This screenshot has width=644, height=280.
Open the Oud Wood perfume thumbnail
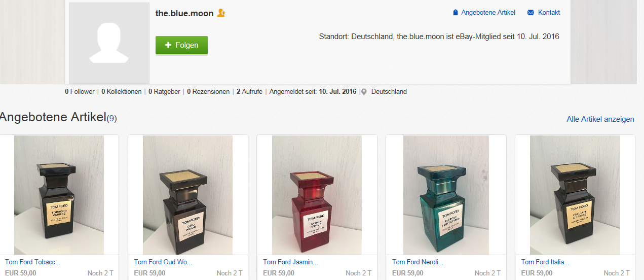[x=188, y=195]
